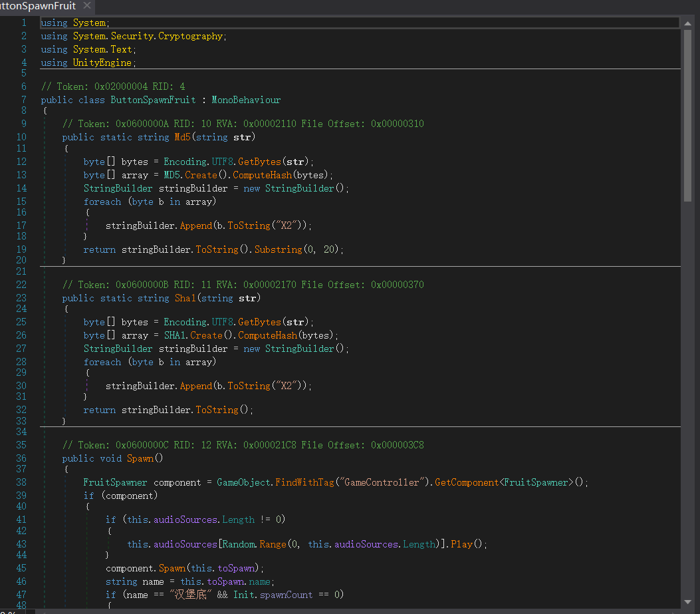The height and width of the screenshot is (614, 700).
Task: Close the ButtonSpawnFruit tab with X
Action: point(86,6)
